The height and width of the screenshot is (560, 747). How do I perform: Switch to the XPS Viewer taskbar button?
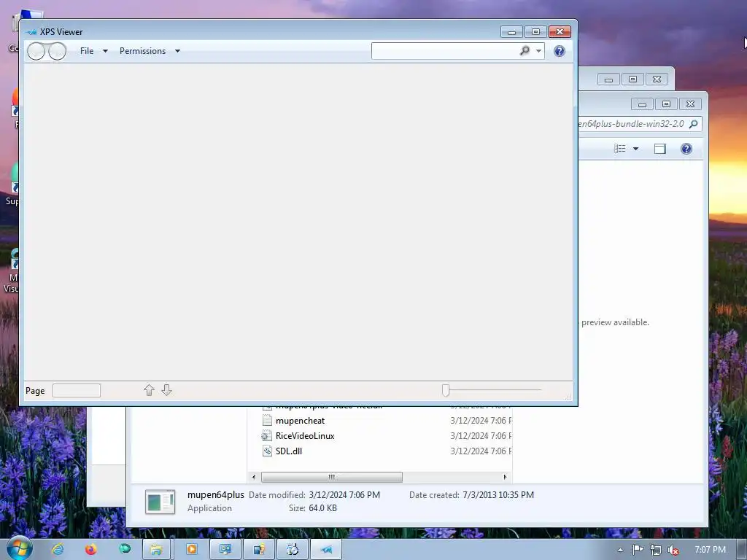point(326,550)
